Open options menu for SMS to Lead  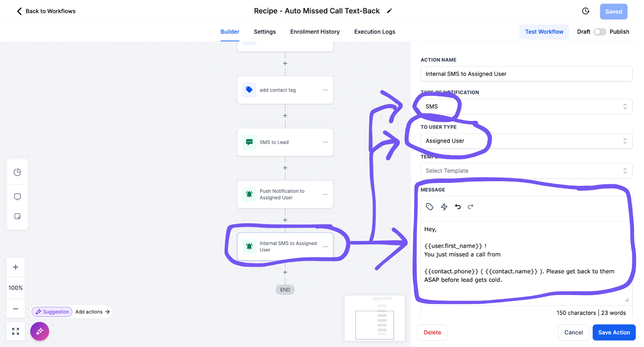325,142
